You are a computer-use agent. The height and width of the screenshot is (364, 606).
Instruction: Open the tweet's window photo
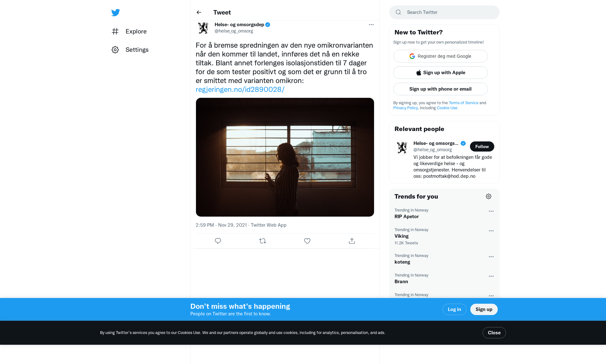coord(285,157)
